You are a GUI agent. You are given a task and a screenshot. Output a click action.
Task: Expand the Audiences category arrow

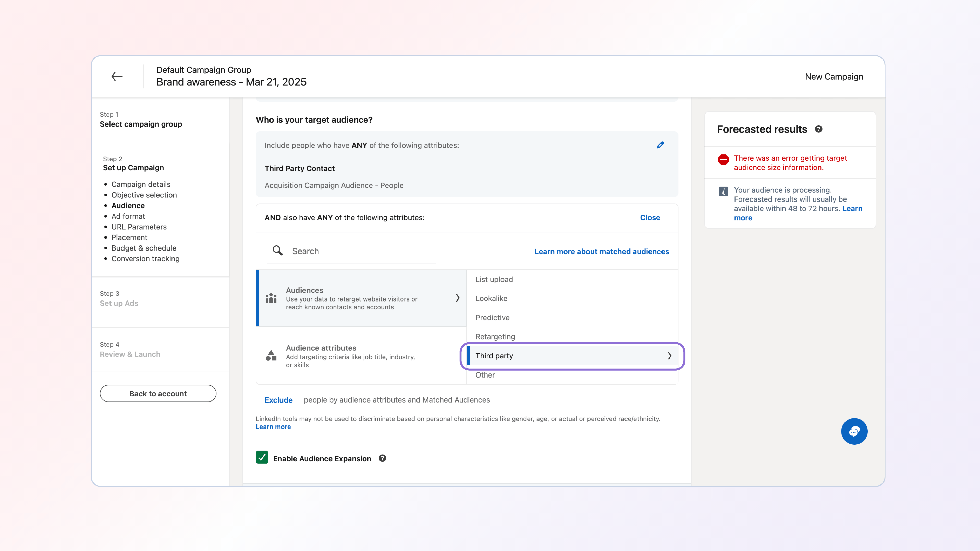point(457,298)
